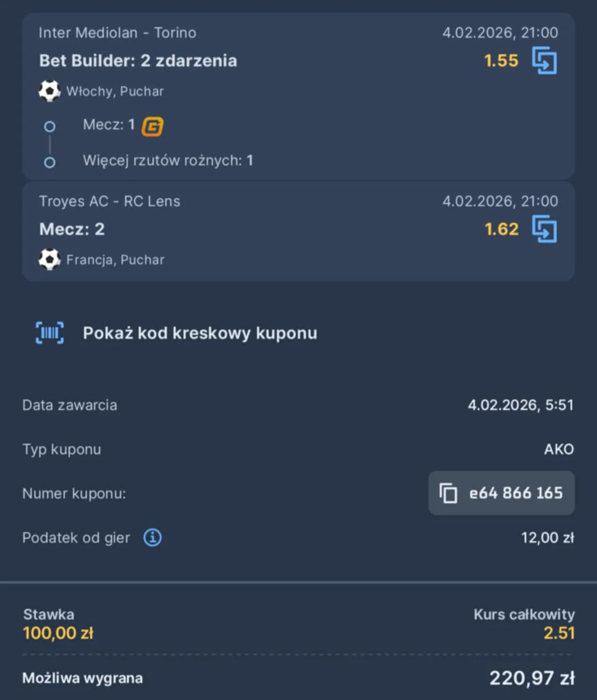The height and width of the screenshot is (700, 597).
Task: Click the total odds 2.51
Action: pos(558,633)
